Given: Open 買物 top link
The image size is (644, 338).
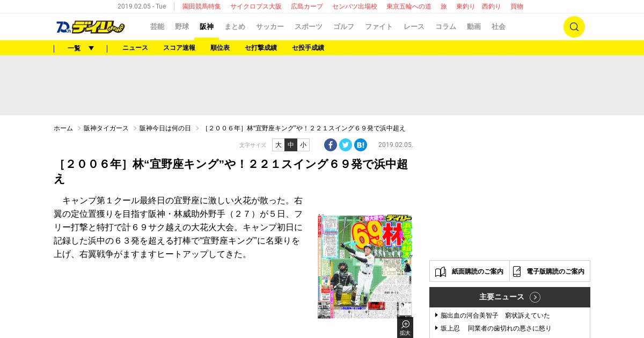Looking at the screenshot, I should click(x=517, y=6).
